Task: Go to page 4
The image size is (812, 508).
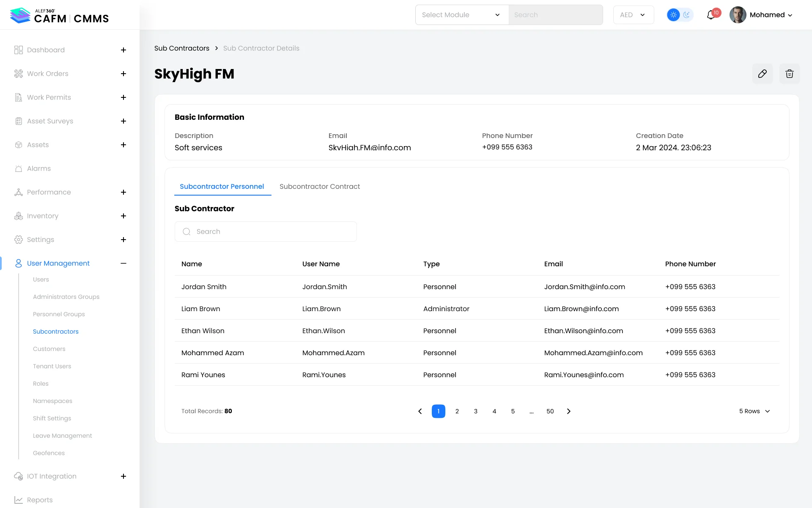Action: coord(494,411)
